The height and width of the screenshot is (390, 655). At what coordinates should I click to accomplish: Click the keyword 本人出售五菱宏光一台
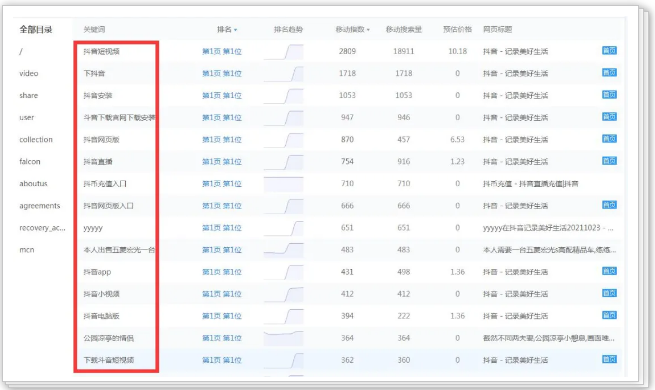(119, 250)
